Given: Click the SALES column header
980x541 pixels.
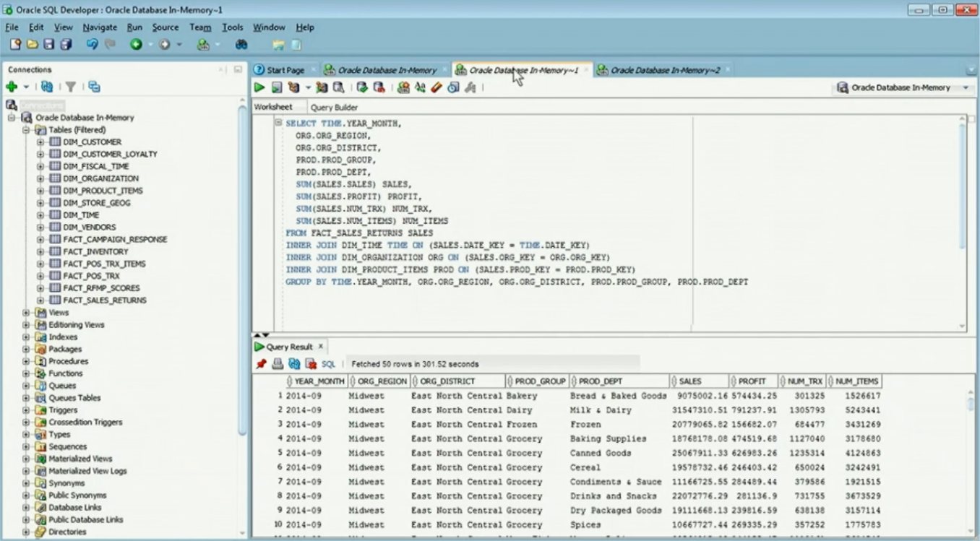Looking at the screenshot, I should pyautogui.click(x=698, y=381).
